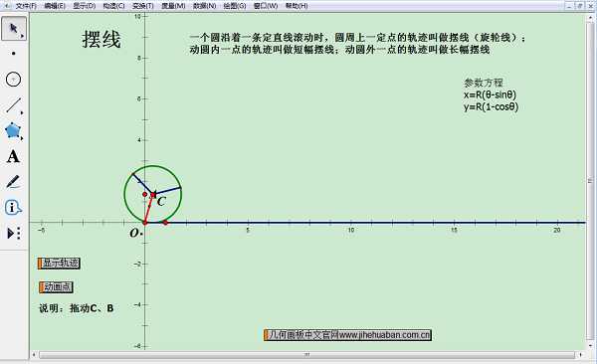Open the 帮助(H) menu
The image size is (597, 364).
(x=297, y=6)
